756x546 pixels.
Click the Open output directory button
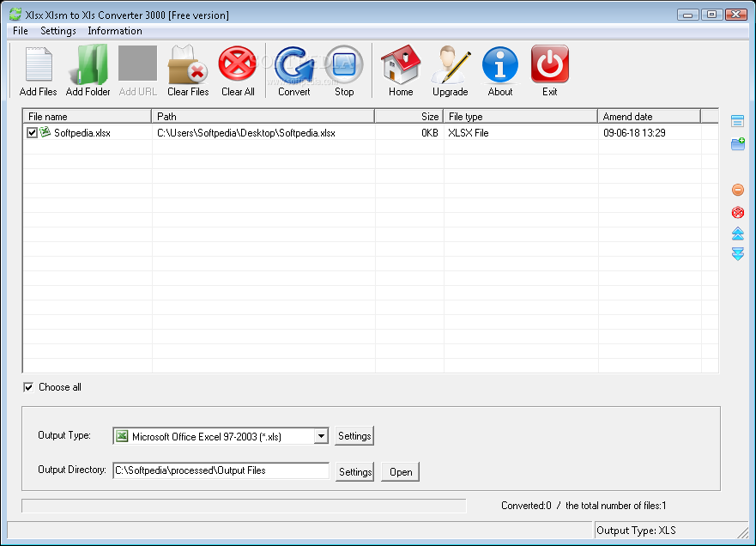pos(401,471)
